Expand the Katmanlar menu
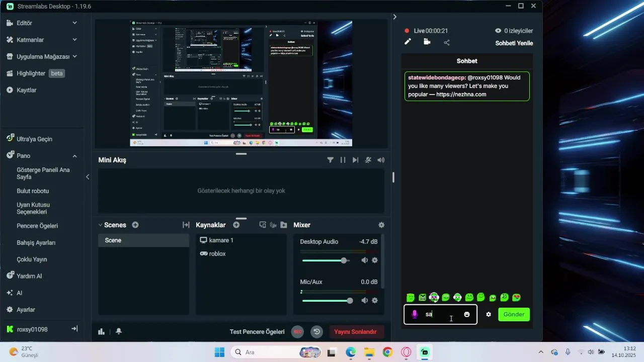Image resolution: width=644 pixels, height=362 pixels. [74, 40]
